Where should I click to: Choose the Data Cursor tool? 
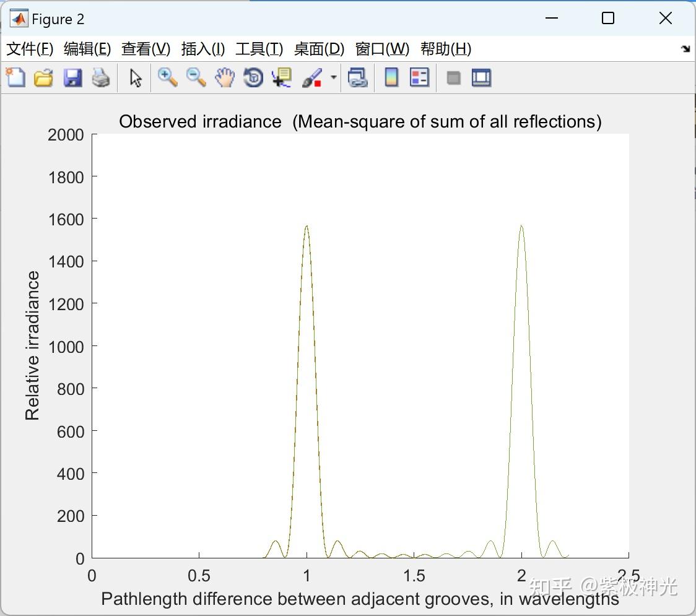(x=281, y=77)
